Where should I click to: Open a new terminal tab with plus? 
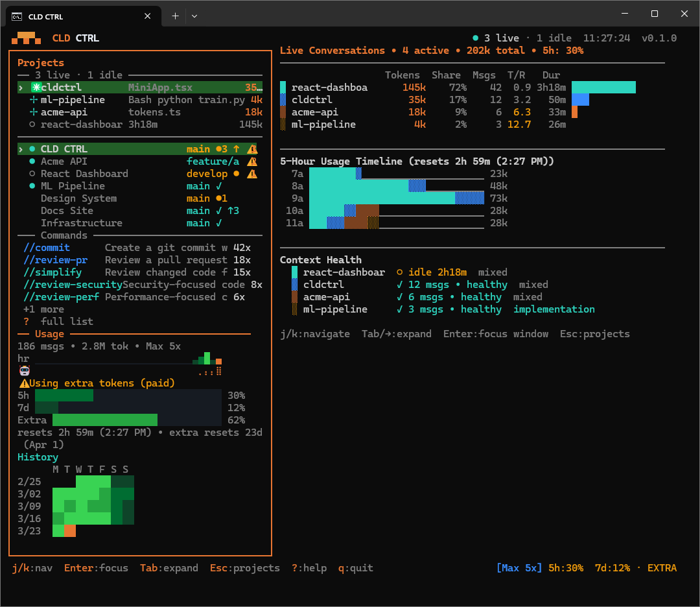176,16
